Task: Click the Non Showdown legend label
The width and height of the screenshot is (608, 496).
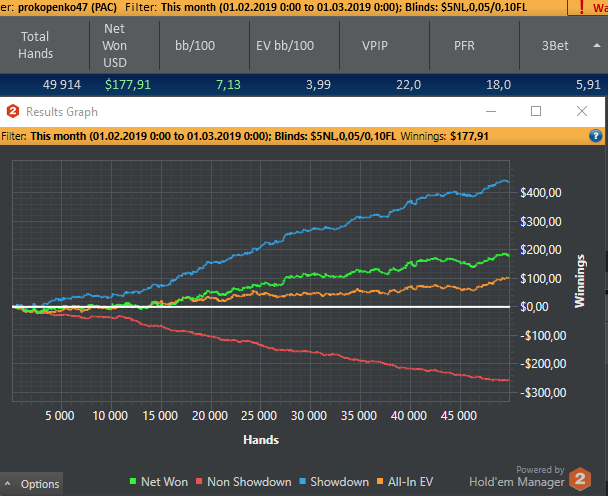Action: click(x=249, y=482)
